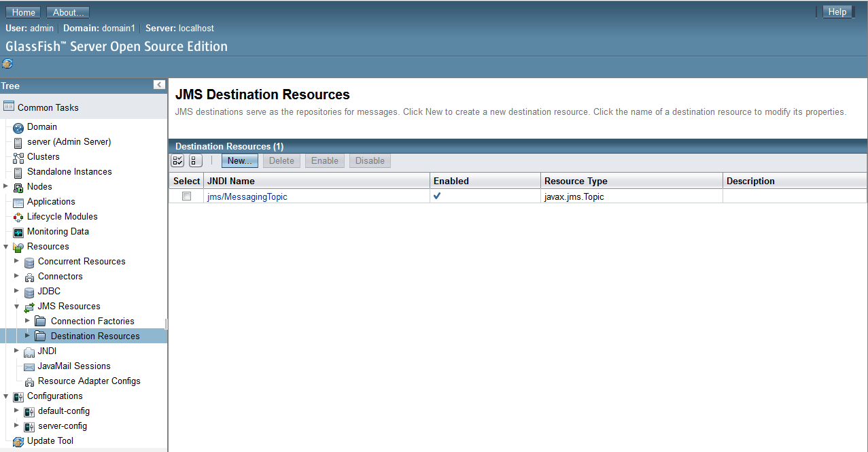868x452 pixels.
Task: Click the Connectors icon
Action: click(29, 277)
